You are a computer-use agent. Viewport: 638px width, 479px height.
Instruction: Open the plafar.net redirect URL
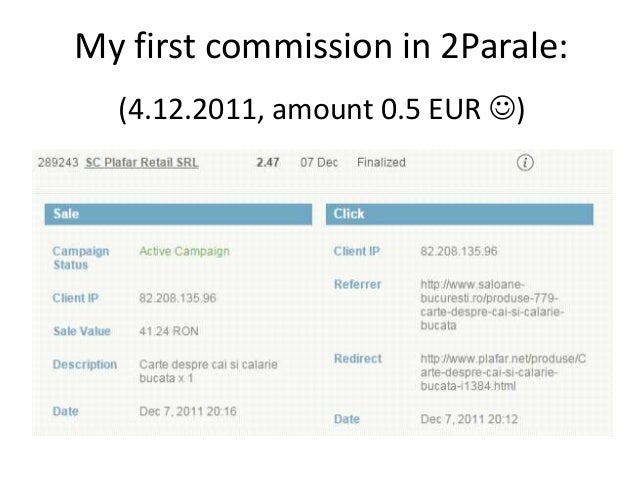pyautogui.click(x=503, y=372)
